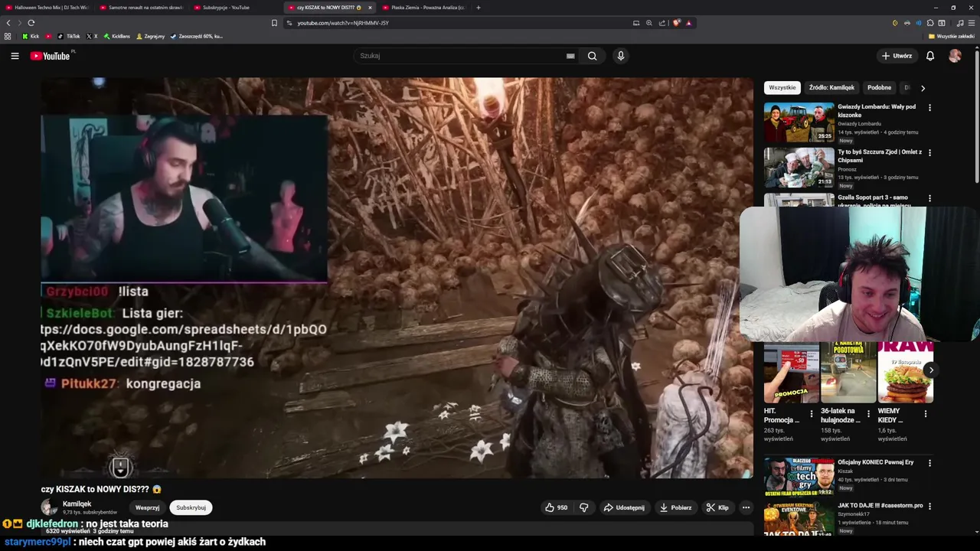Open options for JAK TO DAJE video
The width and height of the screenshot is (980, 551).
coord(929,507)
